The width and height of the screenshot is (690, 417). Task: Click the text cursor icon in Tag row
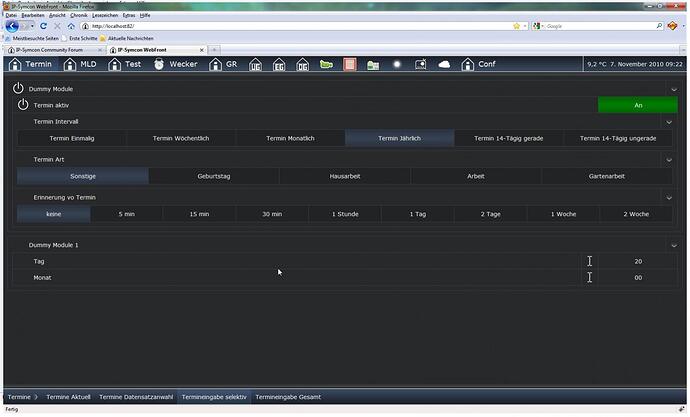click(x=590, y=261)
